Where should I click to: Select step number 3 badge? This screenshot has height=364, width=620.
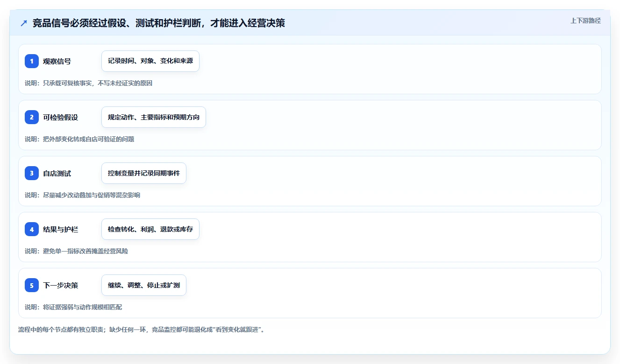tap(32, 173)
